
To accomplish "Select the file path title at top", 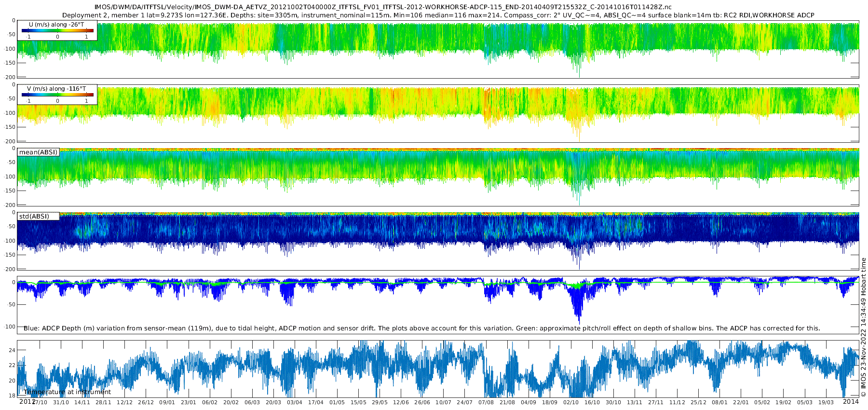I will pos(382,7).
